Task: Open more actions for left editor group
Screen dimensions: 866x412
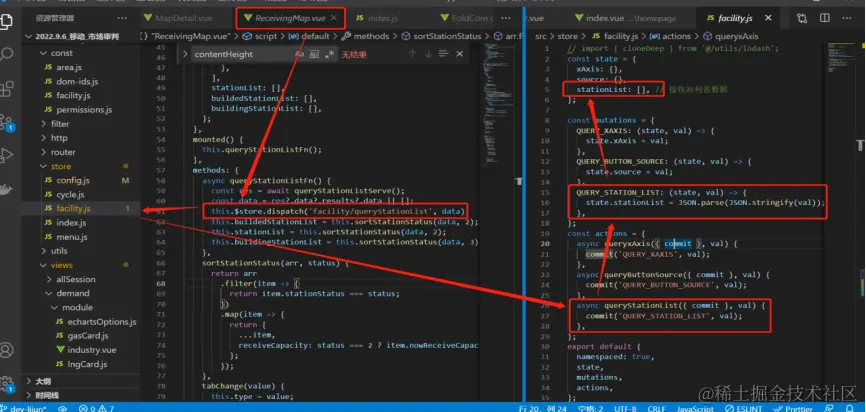Action: click(505, 18)
